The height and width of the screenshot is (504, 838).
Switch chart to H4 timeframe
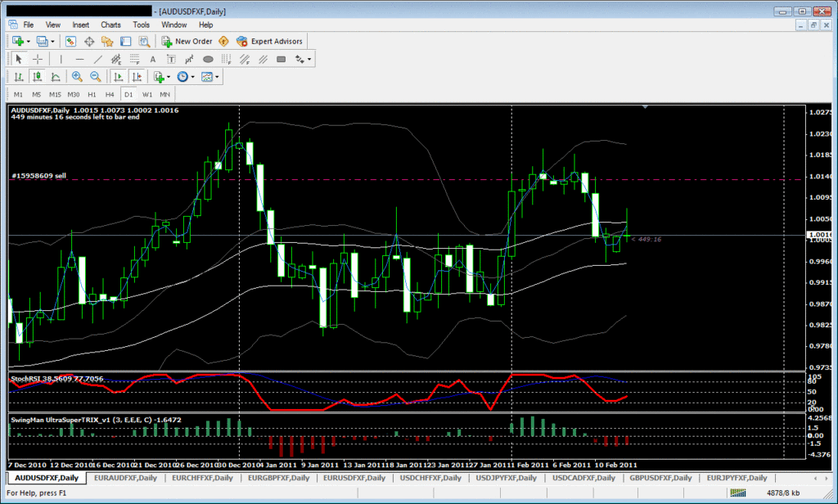click(110, 95)
